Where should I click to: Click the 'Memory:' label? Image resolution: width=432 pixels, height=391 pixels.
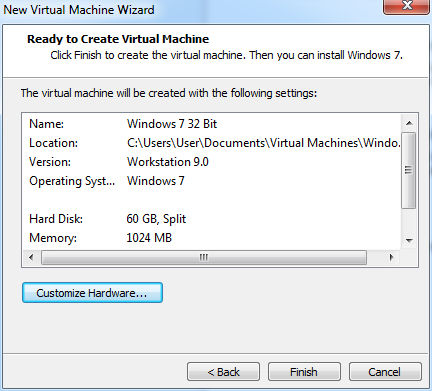pos(53,238)
